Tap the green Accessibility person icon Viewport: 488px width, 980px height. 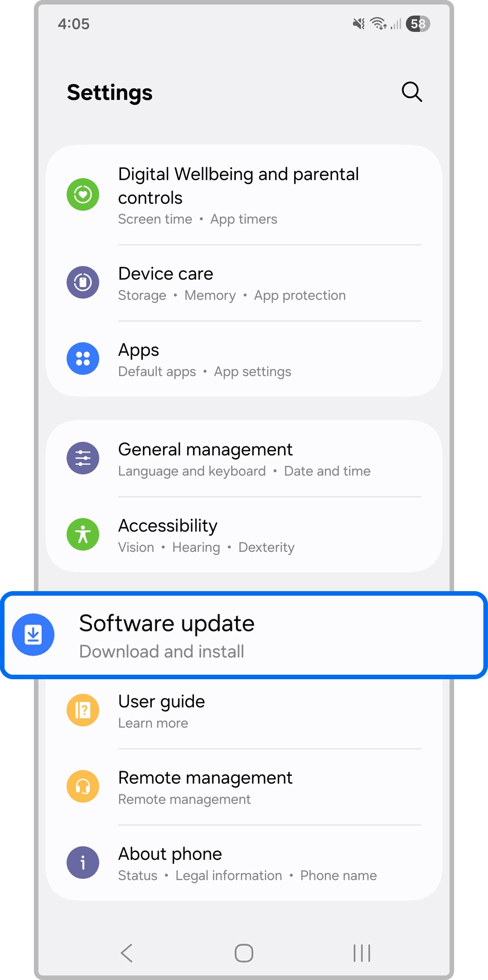pos(83,534)
